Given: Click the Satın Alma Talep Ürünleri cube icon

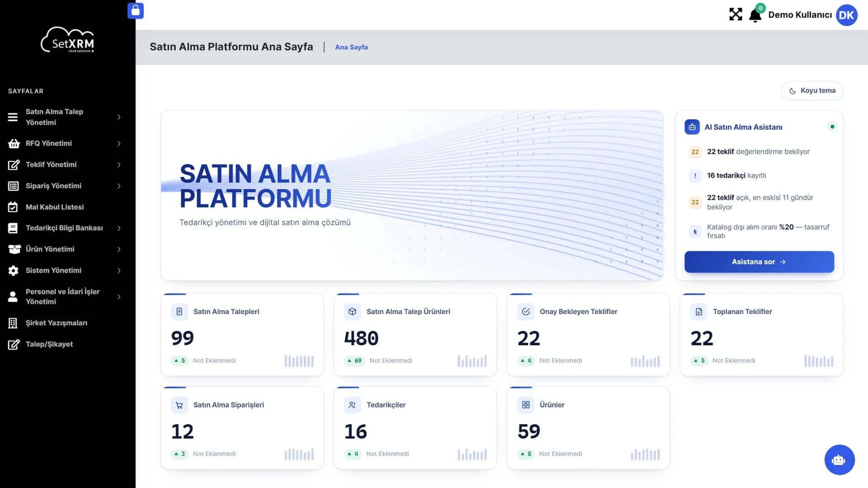Looking at the screenshot, I should 352,312.
